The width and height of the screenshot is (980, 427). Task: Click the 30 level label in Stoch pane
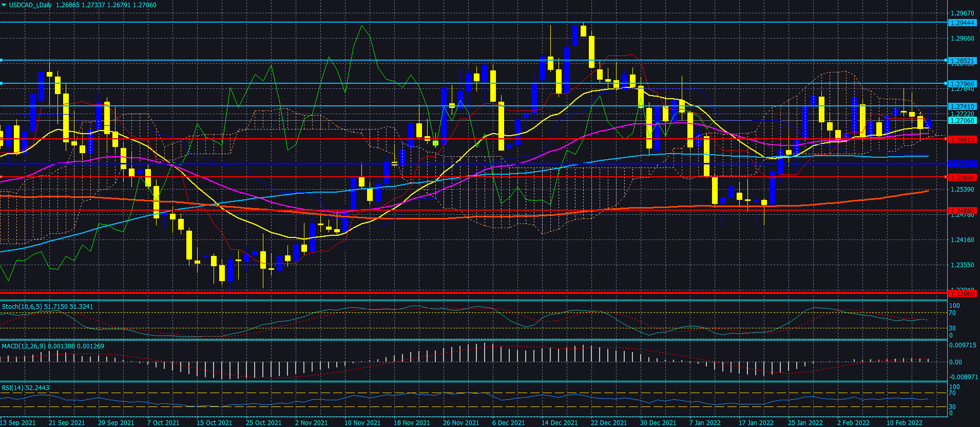point(952,328)
